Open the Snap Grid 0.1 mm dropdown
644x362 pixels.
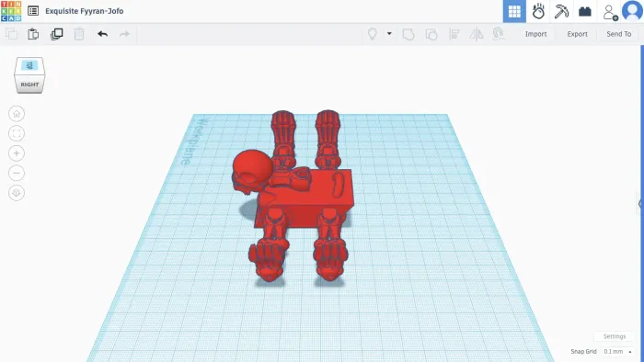[x=617, y=351]
